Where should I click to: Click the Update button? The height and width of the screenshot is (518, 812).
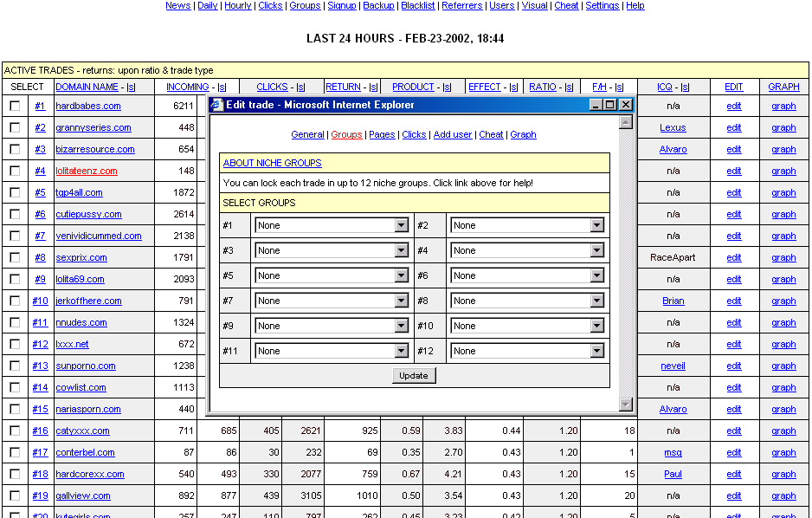pyautogui.click(x=414, y=376)
